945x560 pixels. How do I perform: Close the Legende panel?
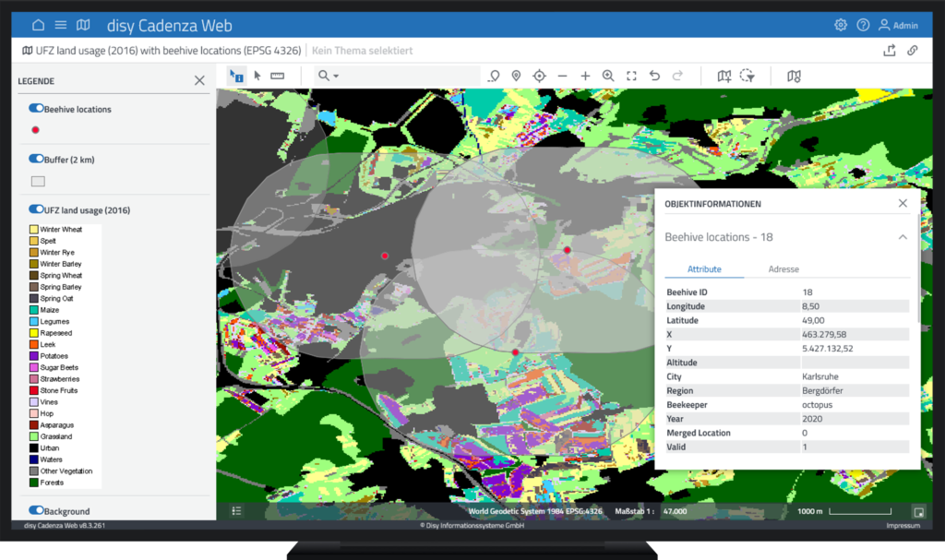(199, 80)
